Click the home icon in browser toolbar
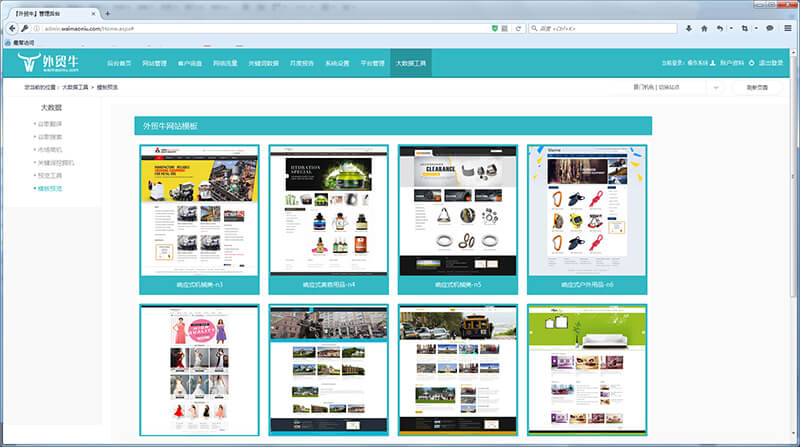 704,28
